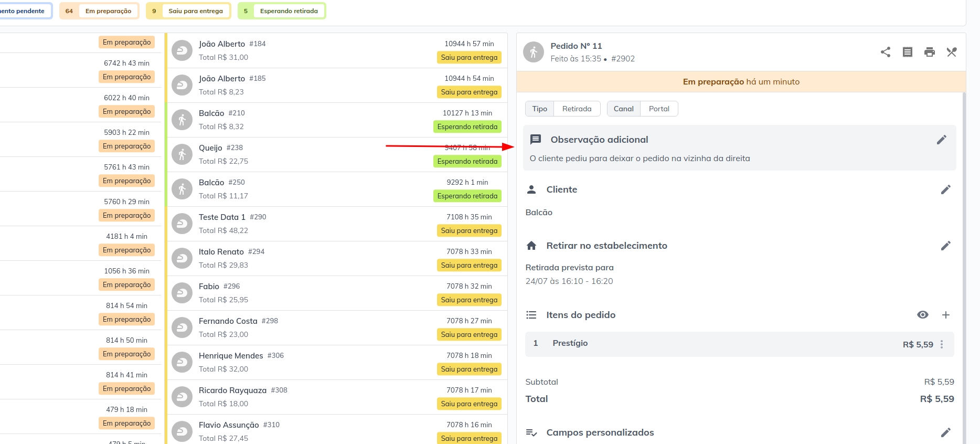This screenshot has height=444, width=980.
Task: Click walking avatar of Balcão #250
Action: [182, 189]
